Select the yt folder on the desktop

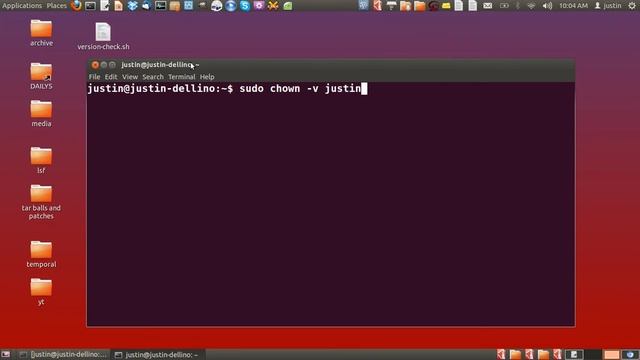(41, 292)
